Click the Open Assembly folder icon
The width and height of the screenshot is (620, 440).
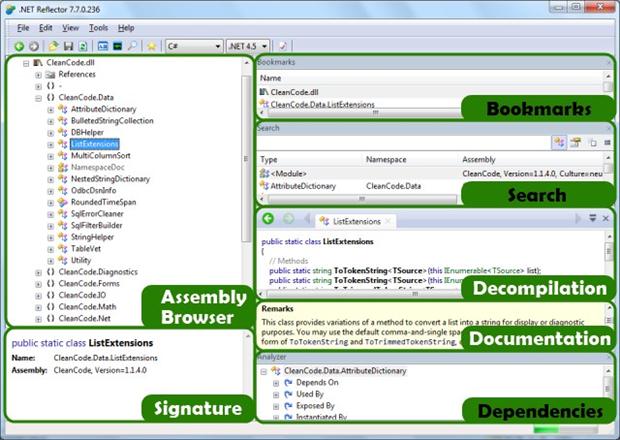point(53,46)
